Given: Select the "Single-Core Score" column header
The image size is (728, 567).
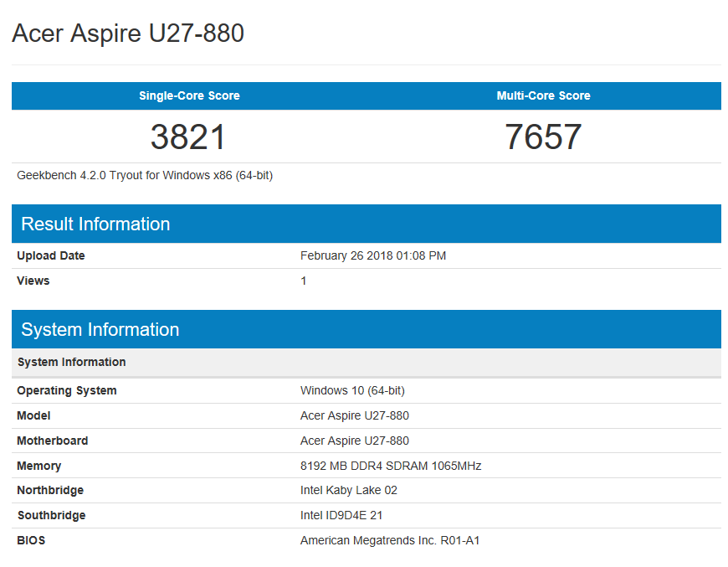Looking at the screenshot, I should 189,95.
